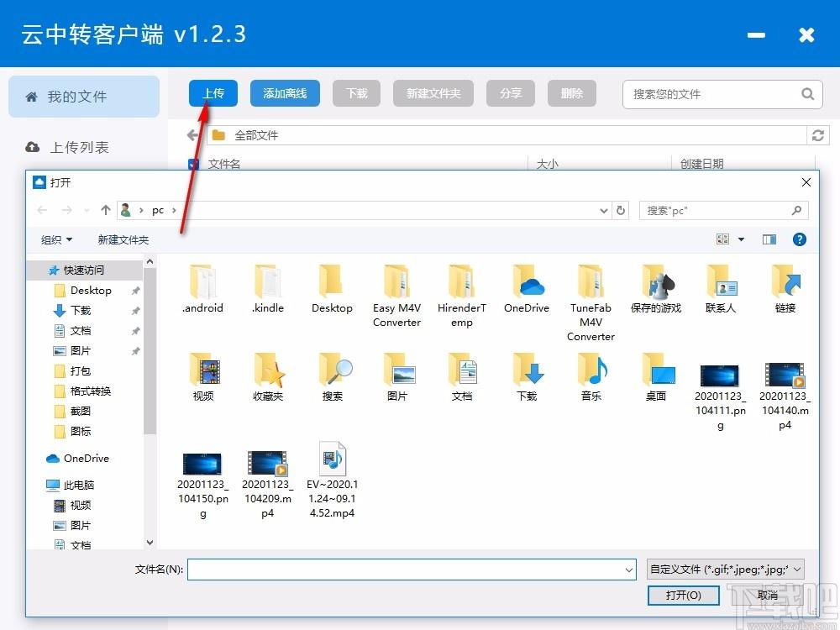Screen dimensions: 840x630
Task: Toggle the preview pane icon
Action: point(769,239)
